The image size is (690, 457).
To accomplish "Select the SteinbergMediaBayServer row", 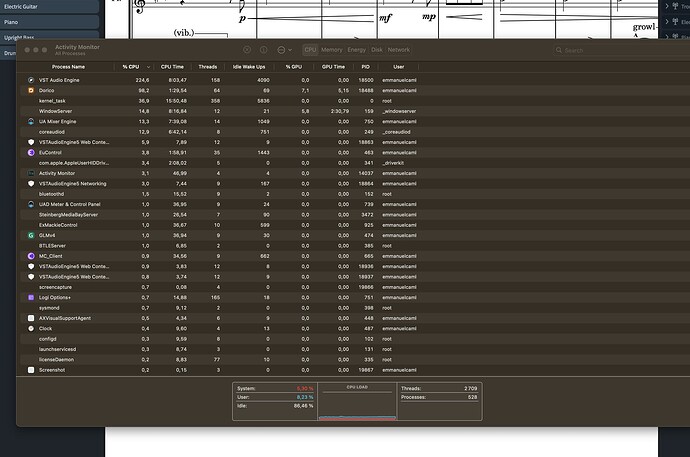I will pyautogui.click(x=353, y=215).
